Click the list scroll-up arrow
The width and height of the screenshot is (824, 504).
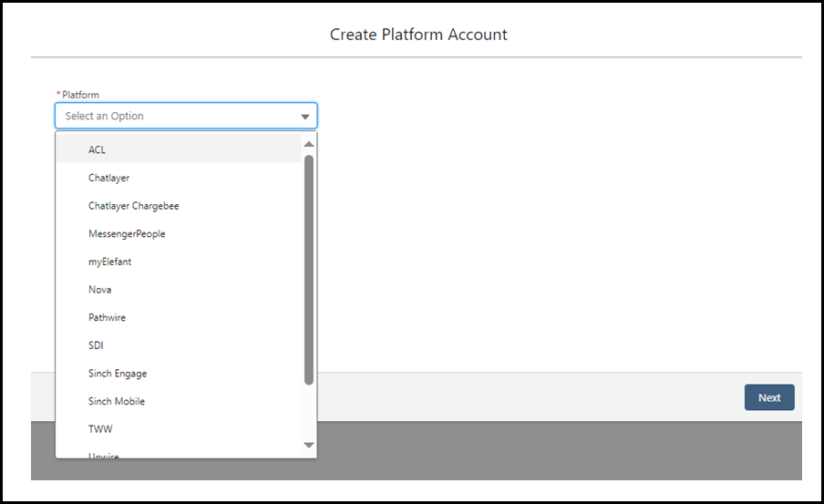point(309,144)
